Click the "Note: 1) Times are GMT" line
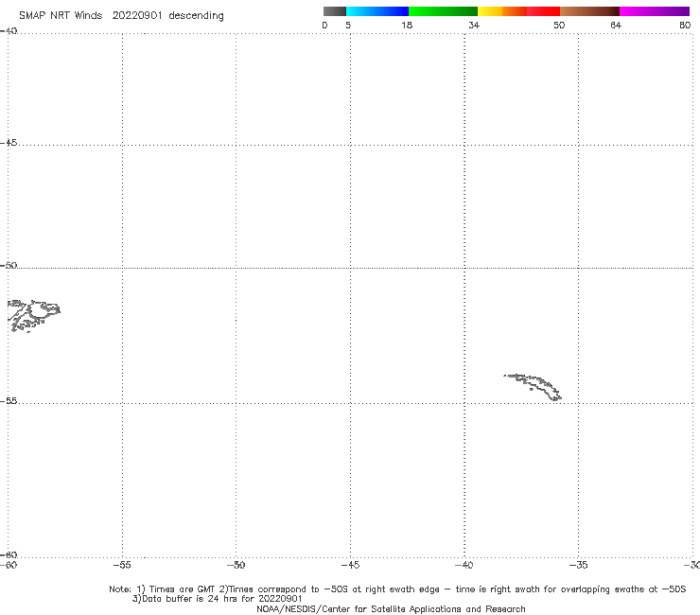Viewport: 700px width, 615px height. [397, 589]
